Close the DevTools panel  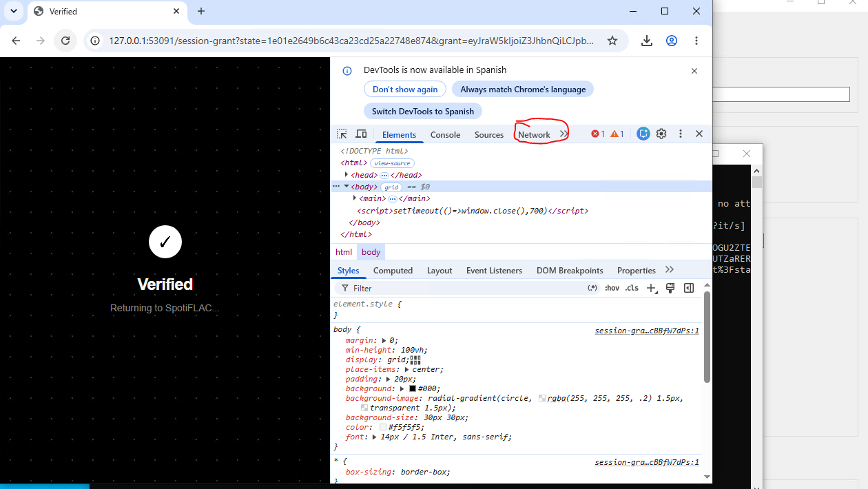pyautogui.click(x=699, y=134)
